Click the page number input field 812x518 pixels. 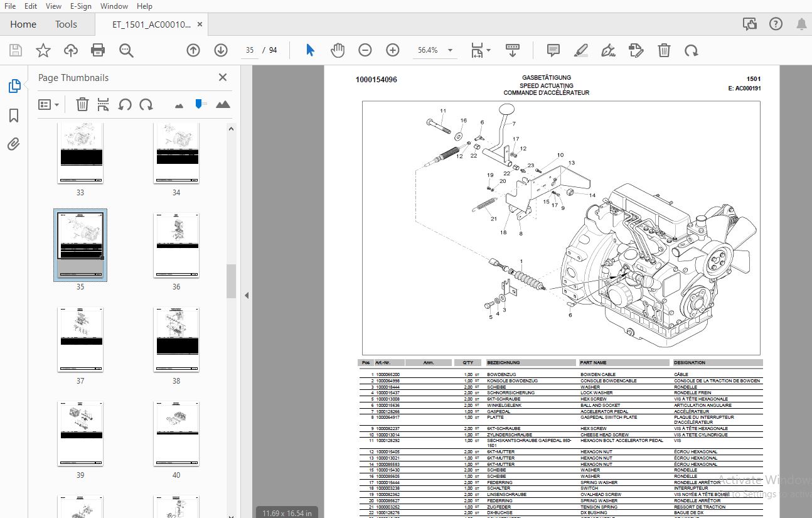(250, 50)
